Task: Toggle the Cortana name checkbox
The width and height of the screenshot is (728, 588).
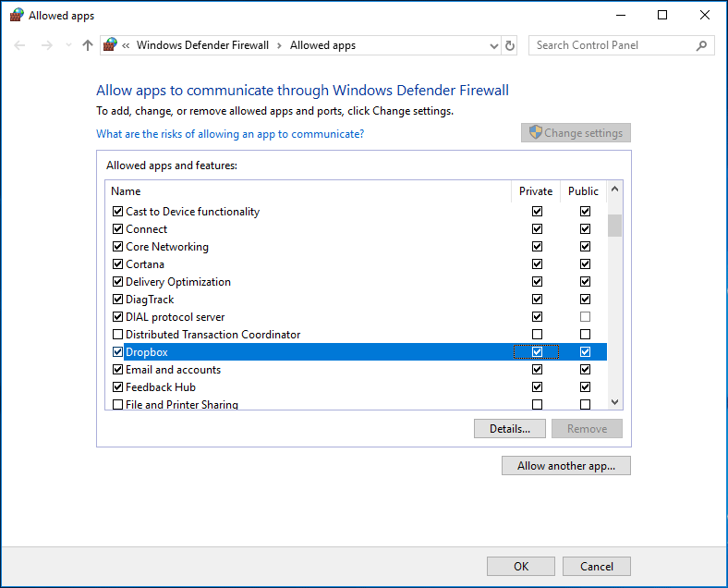Action: tap(118, 264)
